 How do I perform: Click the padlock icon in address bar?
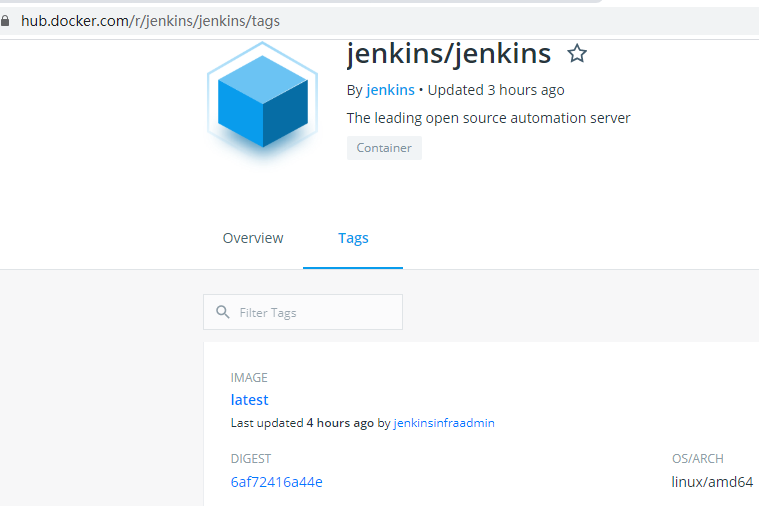point(5,21)
